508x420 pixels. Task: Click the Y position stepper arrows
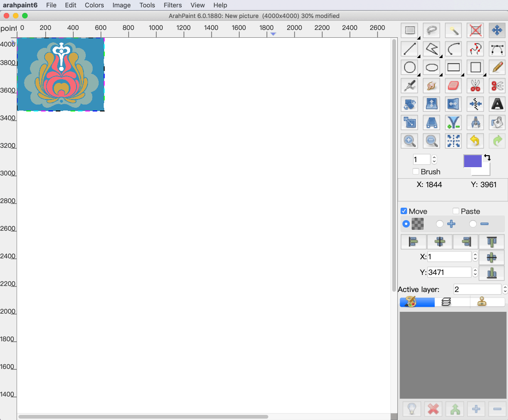(x=475, y=272)
